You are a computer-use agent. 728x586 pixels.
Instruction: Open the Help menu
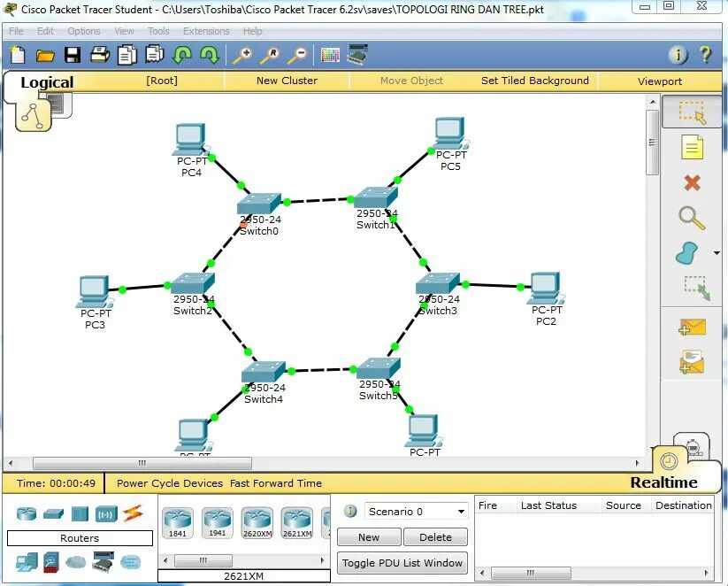point(253,31)
